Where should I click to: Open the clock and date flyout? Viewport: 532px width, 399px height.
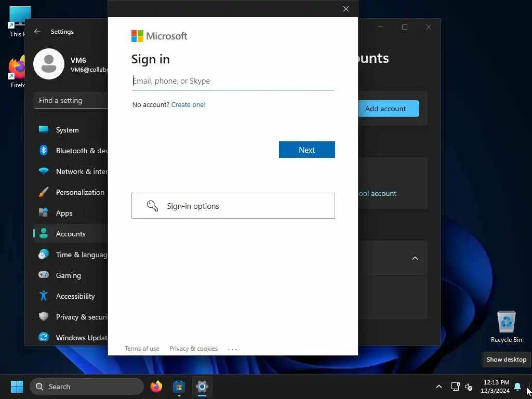(495, 387)
